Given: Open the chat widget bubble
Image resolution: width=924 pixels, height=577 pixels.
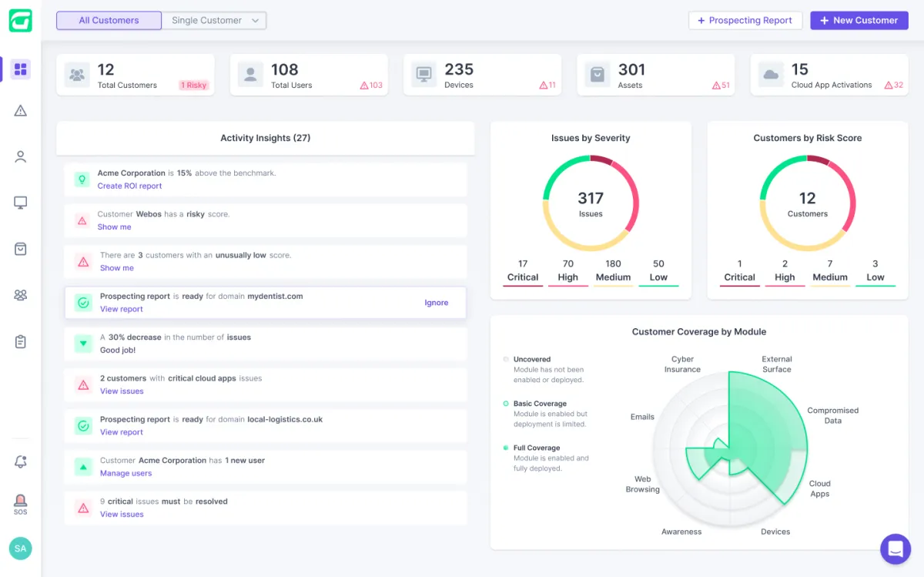Looking at the screenshot, I should 896,548.
